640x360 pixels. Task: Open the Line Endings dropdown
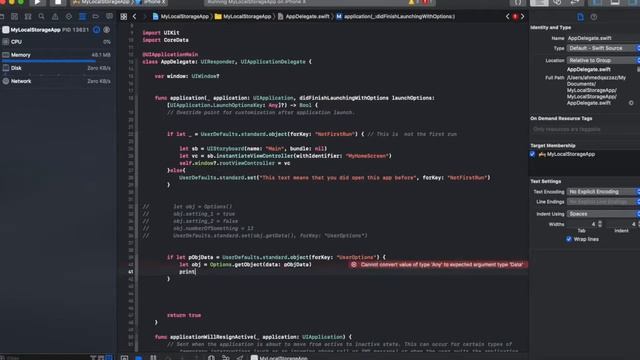tap(603, 202)
